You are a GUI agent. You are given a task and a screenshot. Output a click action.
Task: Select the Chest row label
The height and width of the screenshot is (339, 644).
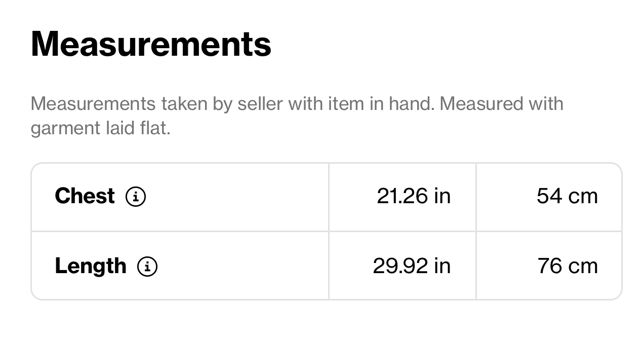[85, 196]
